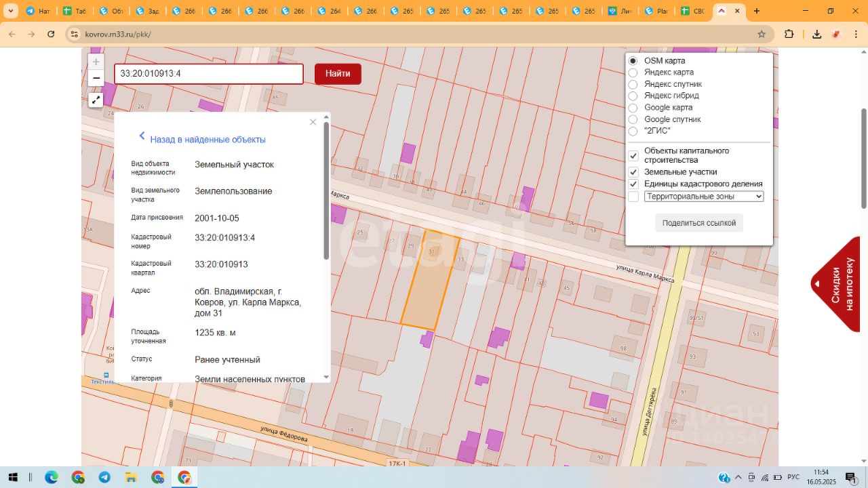868x488 pixels.
Task: Uncheck Земельные участки layer checkbox
Action: coord(633,172)
